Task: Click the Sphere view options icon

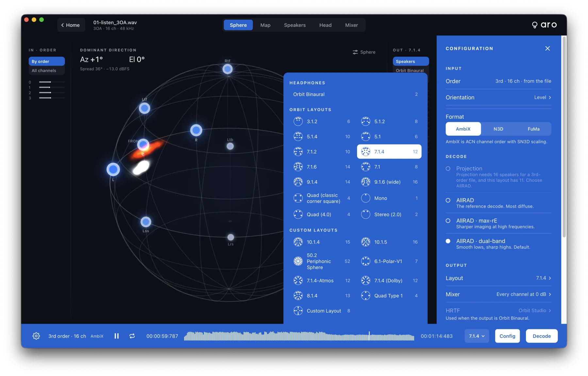Action: (355, 52)
